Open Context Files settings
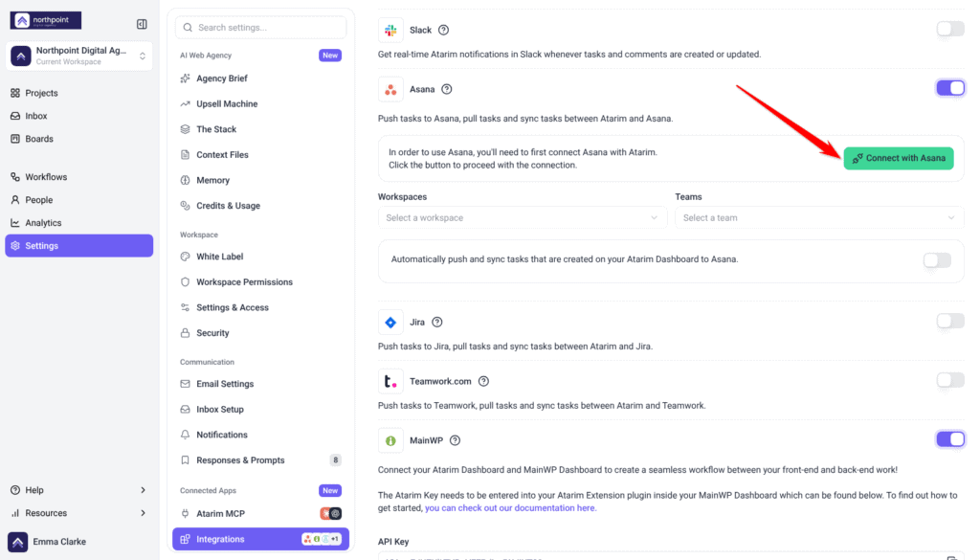 pyautogui.click(x=260, y=154)
